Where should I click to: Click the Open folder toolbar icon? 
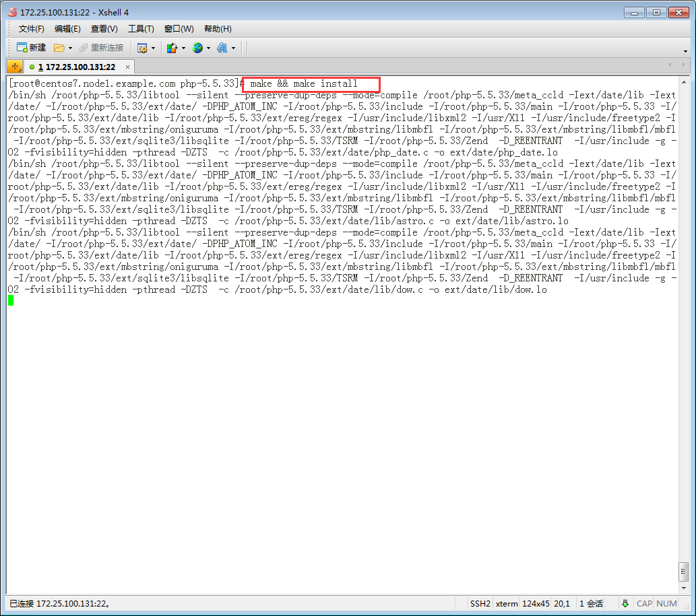click(59, 48)
